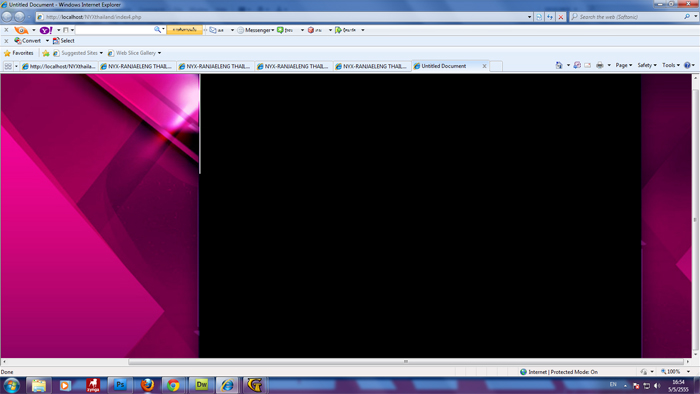This screenshot has width=700, height=394.
Task: Open the Tools menu
Action: tap(671, 65)
